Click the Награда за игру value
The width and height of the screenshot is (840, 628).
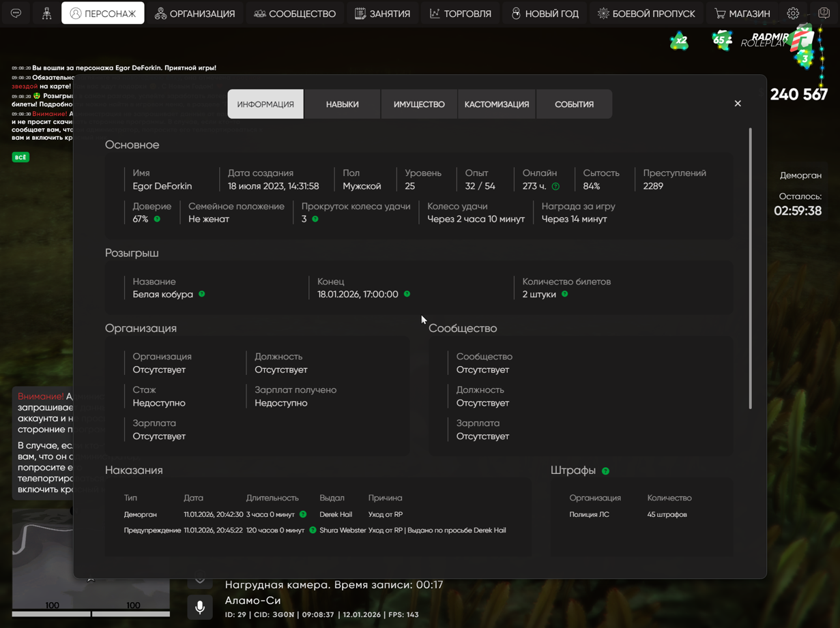pyautogui.click(x=574, y=219)
